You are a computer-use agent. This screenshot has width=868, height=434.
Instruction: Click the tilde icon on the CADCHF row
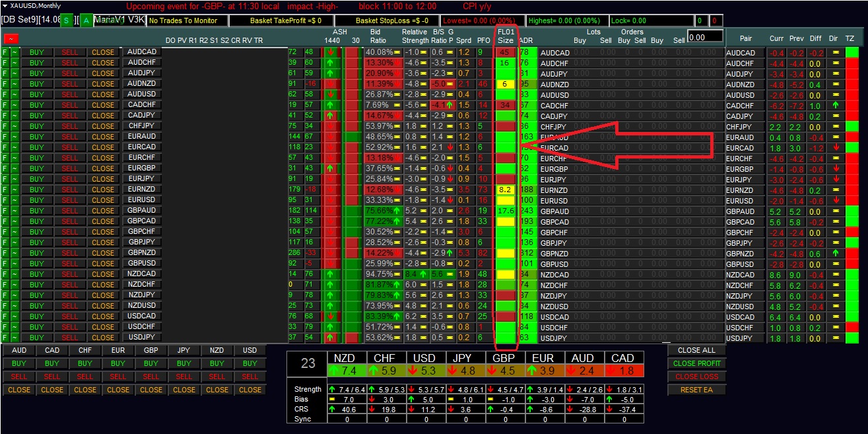[x=15, y=105]
